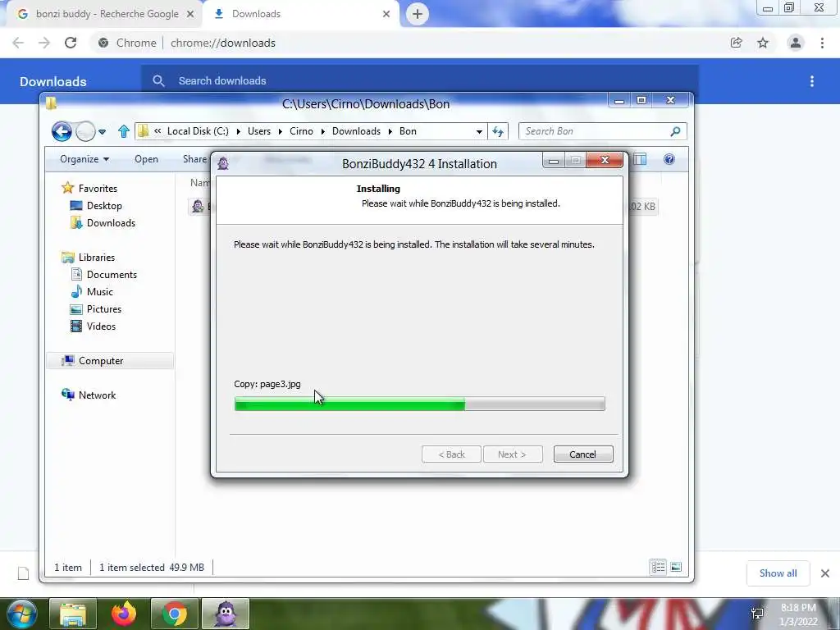
Task: Select Users in Explorer breadcrumb
Action: pos(259,131)
